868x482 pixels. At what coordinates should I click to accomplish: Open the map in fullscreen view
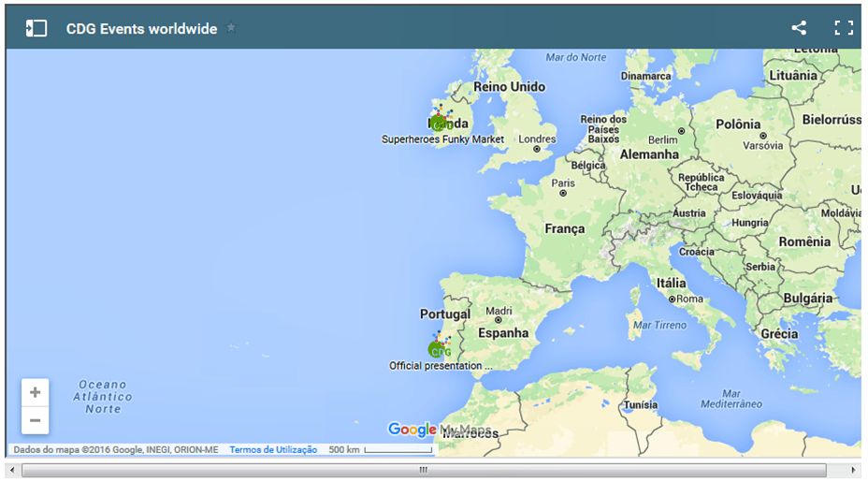(x=844, y=28)
